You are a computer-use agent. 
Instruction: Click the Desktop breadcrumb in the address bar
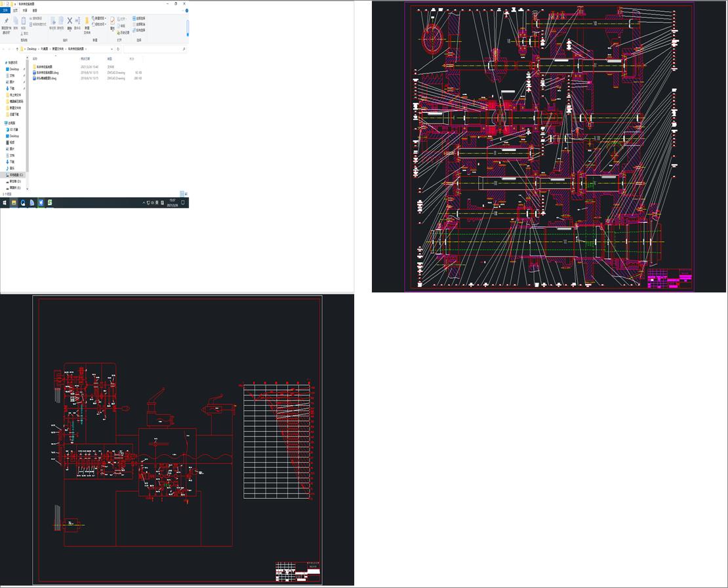pyautogui.click(x=31, y=49)
